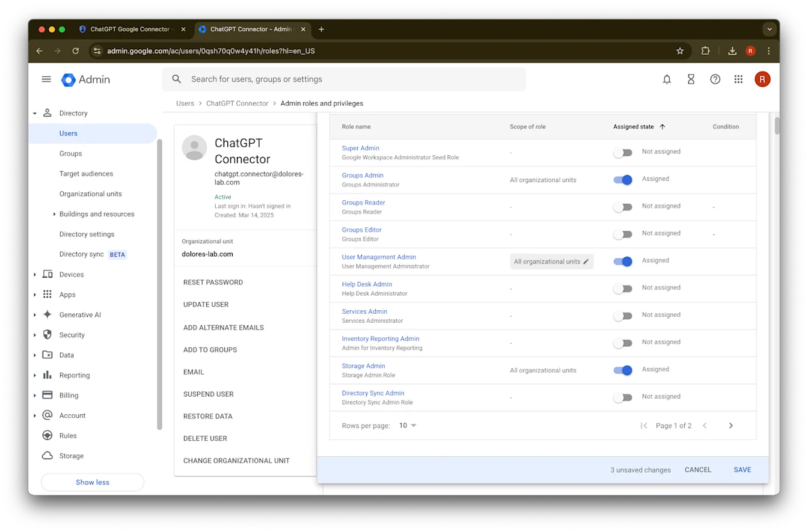Sort by Assigned state arrow
This screenshot has width=808, height=532.
click(663, 127)
